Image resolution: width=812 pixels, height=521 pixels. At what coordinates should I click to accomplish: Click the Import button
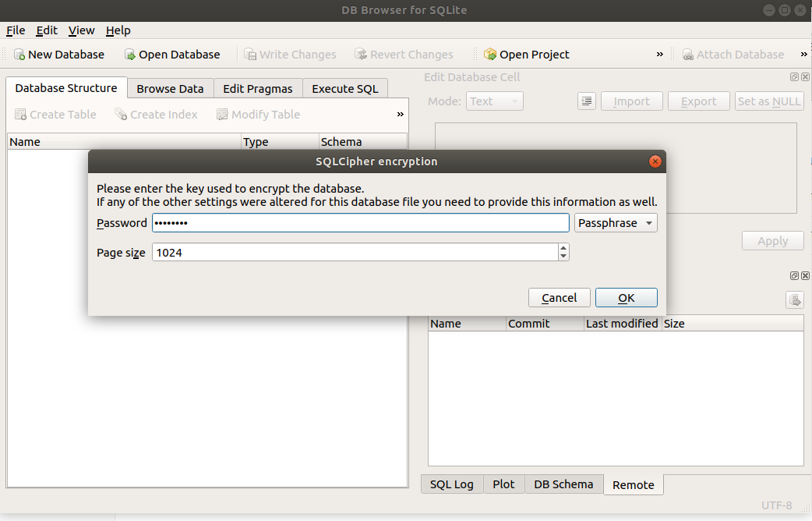631,101
